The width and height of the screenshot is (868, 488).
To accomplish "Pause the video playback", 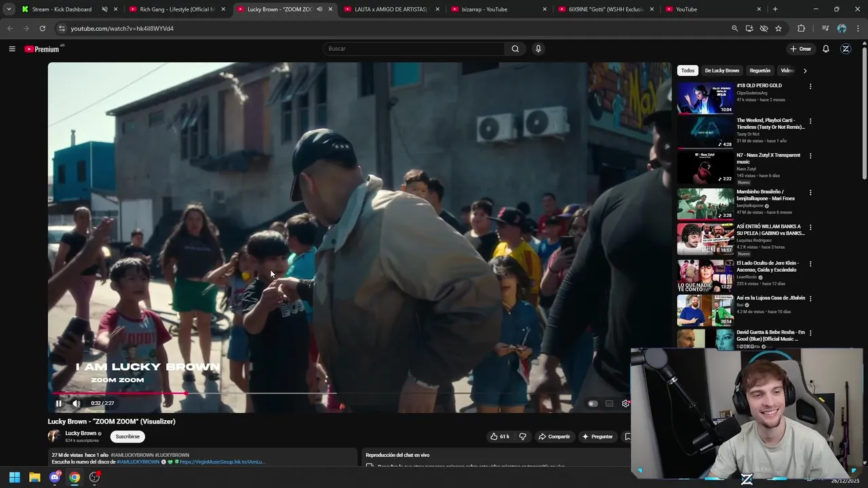I will click(x=58, y=403).
